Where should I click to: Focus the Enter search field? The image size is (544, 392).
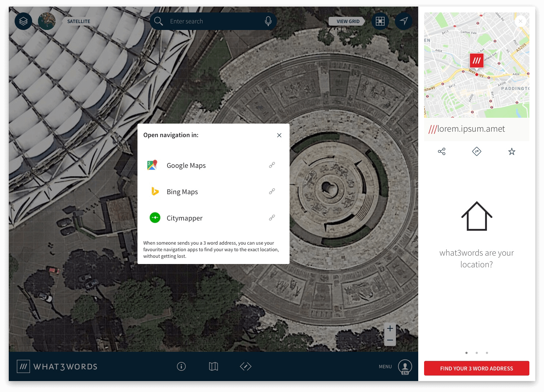(x=213, y=21)
